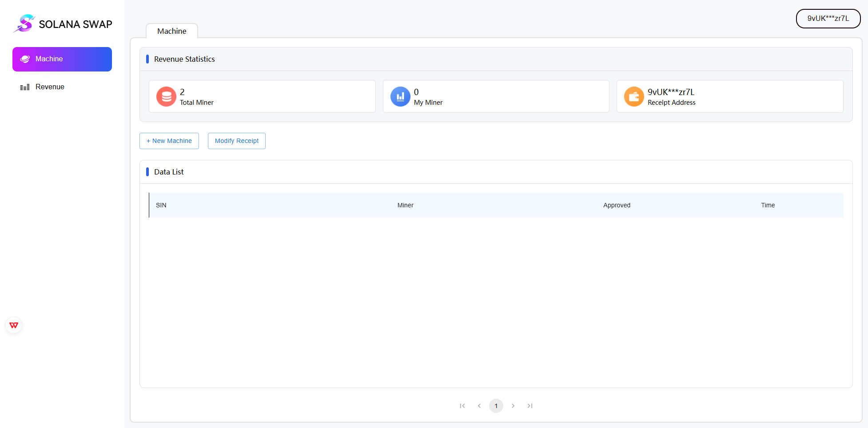Click the planet icon on Machine menu item
The width and height of the screenshot is (868, 428).
(x=25, y=59)
